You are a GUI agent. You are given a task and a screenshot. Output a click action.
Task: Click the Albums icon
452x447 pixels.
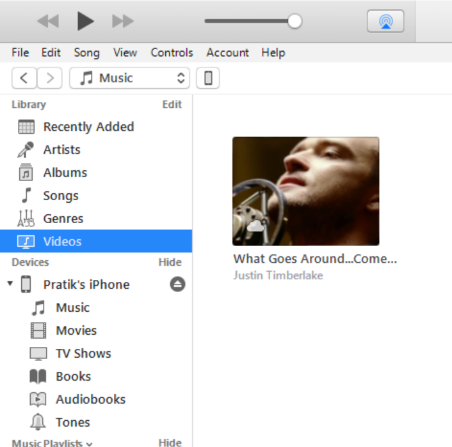click(26, 172)
